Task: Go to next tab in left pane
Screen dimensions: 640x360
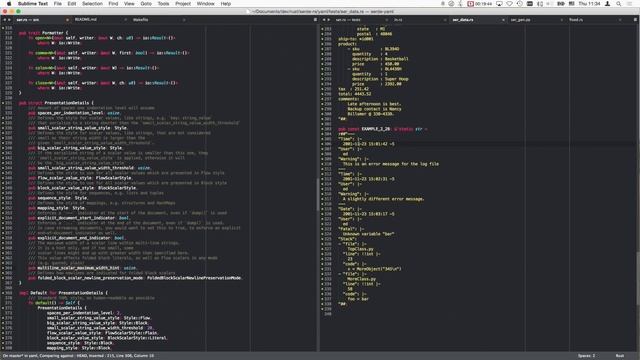Action: click(x=9, y=20)
